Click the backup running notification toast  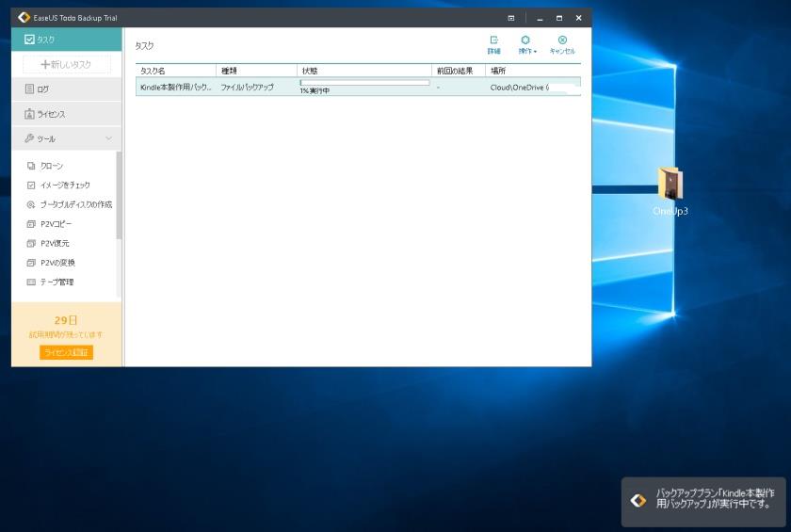703,502
